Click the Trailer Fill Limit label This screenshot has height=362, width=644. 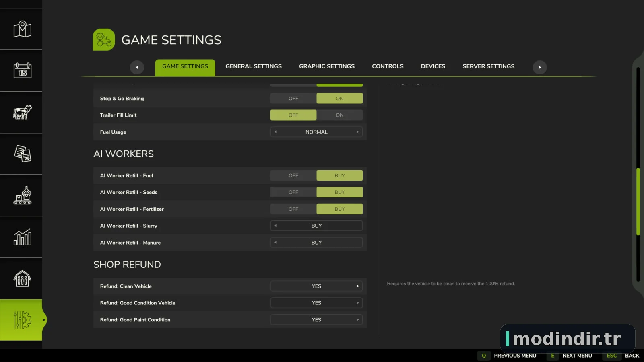tap(118, 115)
